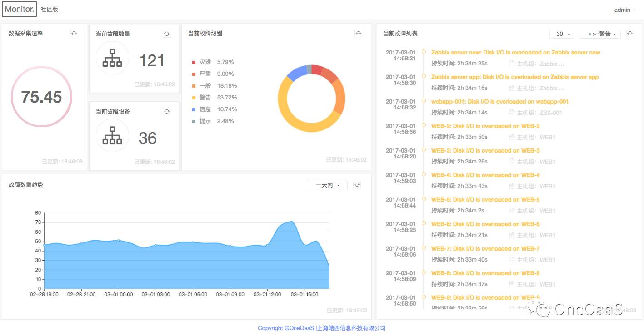Open the Zabbix server new Disk I/O alert
644x336 pixels.
coord(515,53)
